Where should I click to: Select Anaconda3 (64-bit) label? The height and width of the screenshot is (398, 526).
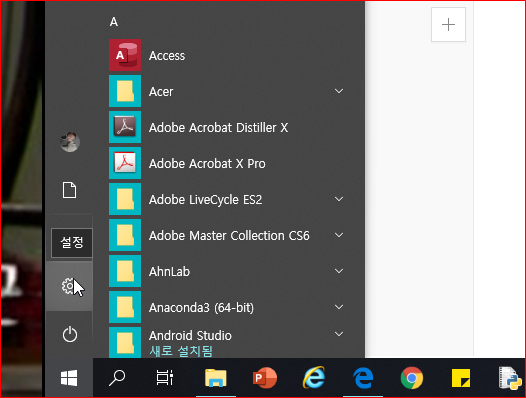click(201, 307)
